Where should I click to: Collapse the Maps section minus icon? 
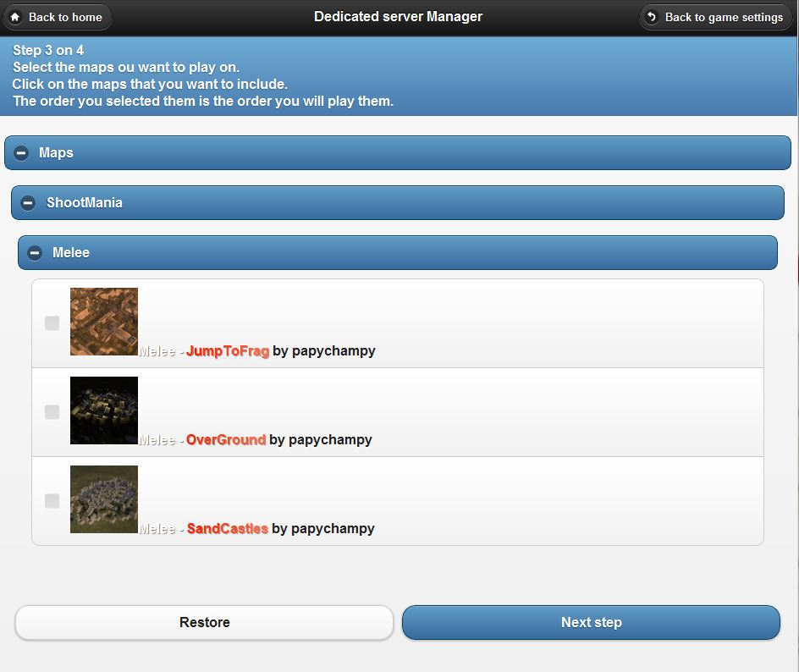[21, 153]
